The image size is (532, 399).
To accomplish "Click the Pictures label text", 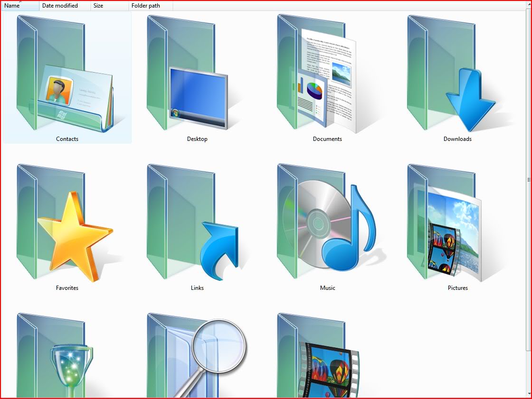I will pyautogui.click(x=458, y=288).
